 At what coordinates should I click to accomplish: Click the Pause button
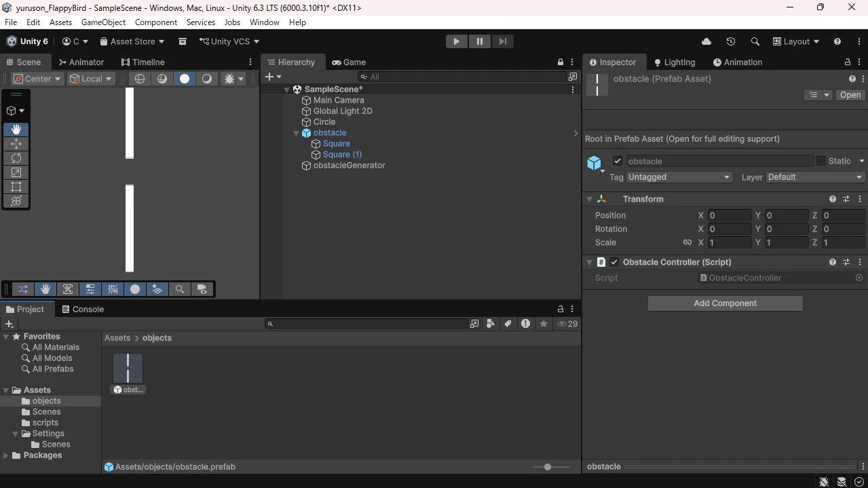[479, 41]
